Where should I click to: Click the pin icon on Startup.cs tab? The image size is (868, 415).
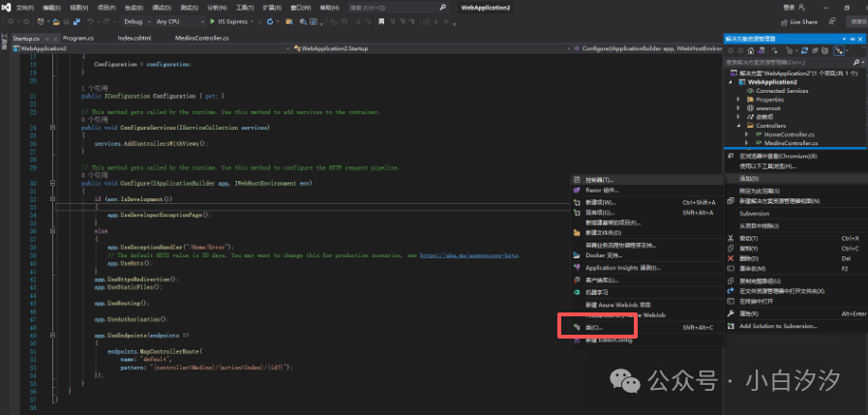46,38
